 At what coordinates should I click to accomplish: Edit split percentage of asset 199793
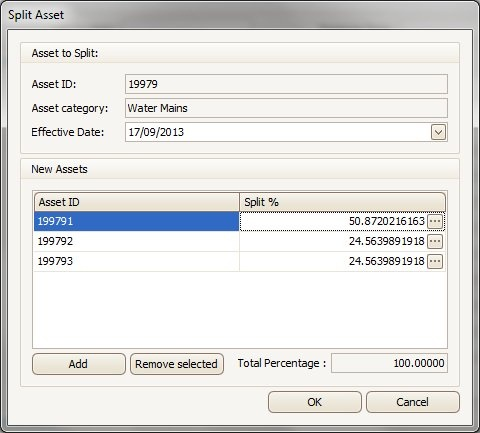pos(333,261)
